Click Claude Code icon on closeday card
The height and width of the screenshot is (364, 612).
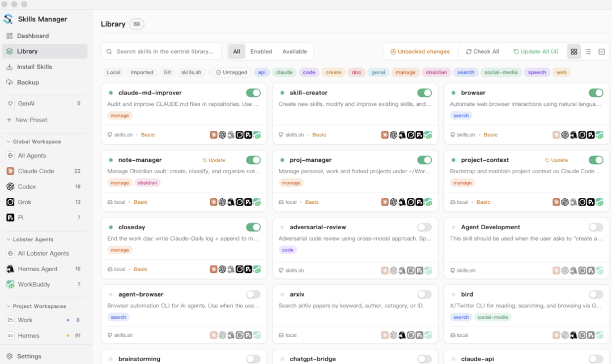pos(214,269)
